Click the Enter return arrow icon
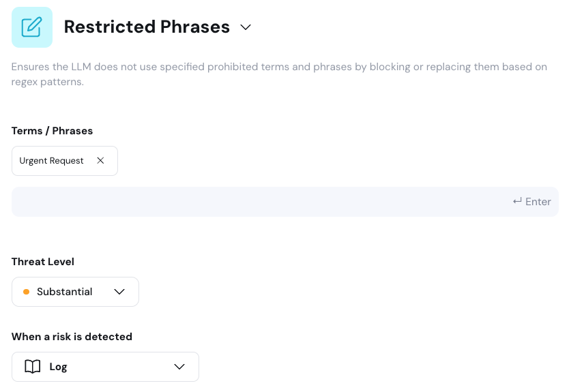The image size is (569, 392). point(517,202)
